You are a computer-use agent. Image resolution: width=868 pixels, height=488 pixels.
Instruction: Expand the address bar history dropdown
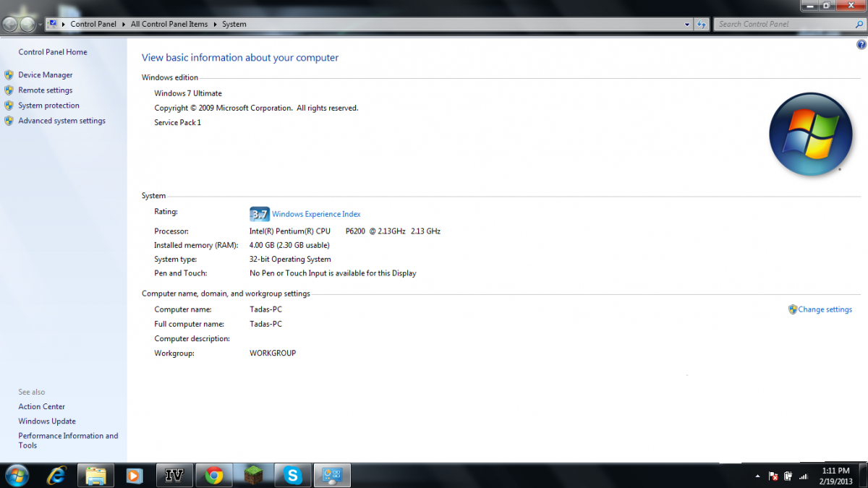pos(687,24)
